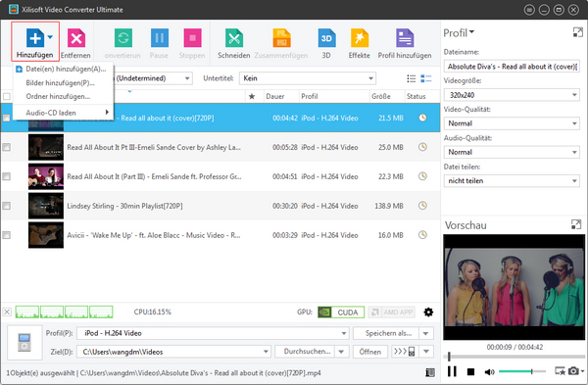This screenshot has height=385, width=588.
Task: Expand the Speichern als arrow menu
Action: 426,333
